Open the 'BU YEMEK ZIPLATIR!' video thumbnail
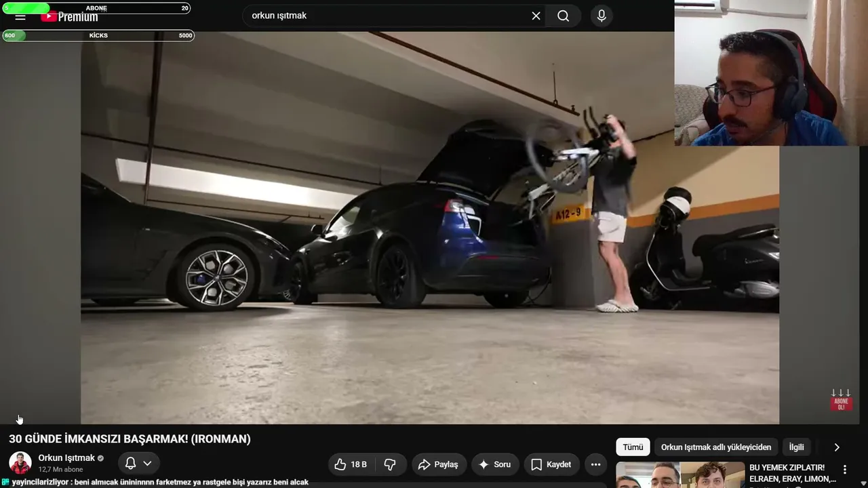This screenshot has width=868, height=488. coord(680,475)
